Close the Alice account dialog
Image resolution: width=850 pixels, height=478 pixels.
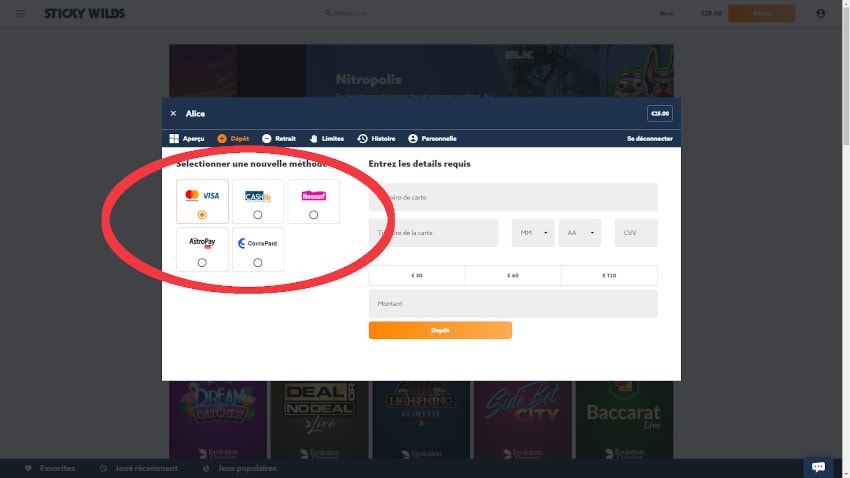[x=173, y=113]
